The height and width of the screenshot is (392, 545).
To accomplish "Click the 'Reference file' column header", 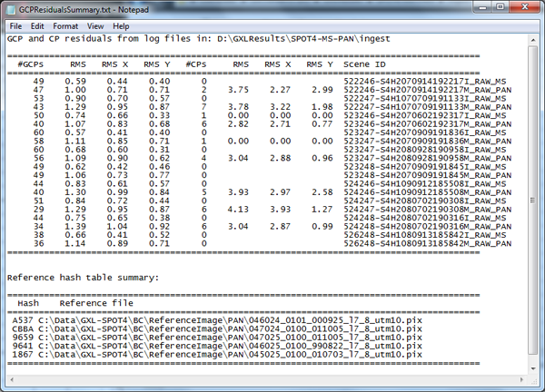I will pos(96,303).
